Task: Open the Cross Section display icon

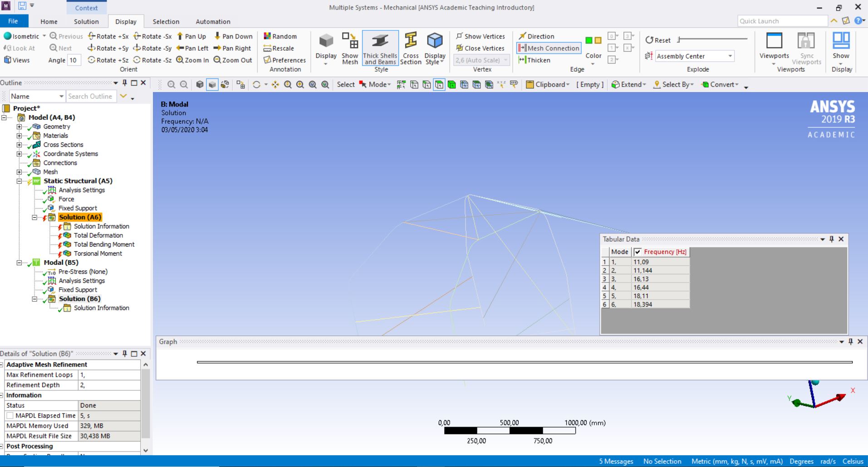Action: [x=411, y=48]
